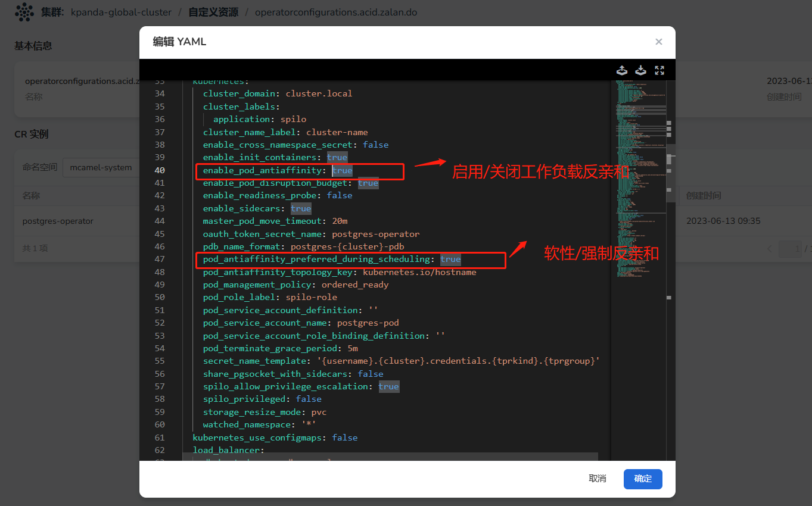The height and width of the screenshot is (506, 812).
Task: Click pod_antiaffinity_preferred_during_scheduling true value
Action: [450, 259]
